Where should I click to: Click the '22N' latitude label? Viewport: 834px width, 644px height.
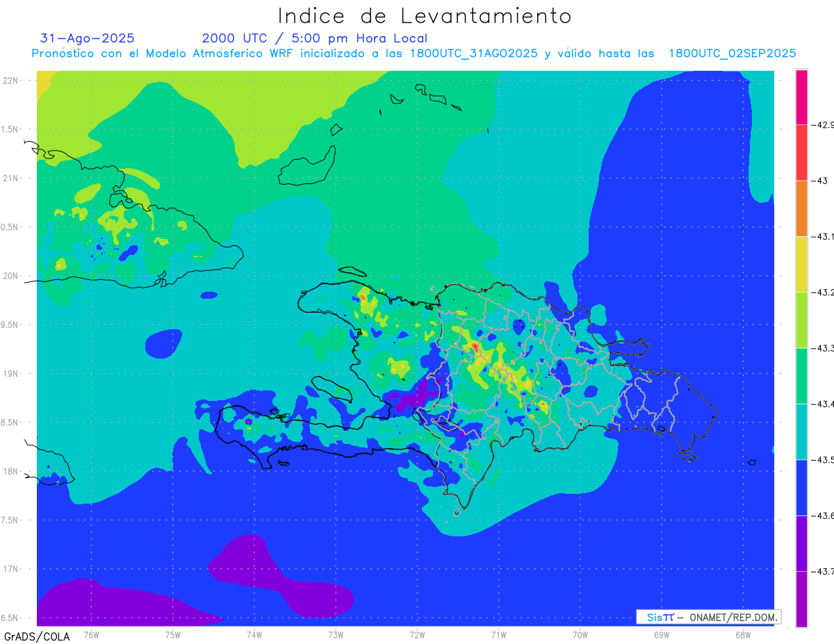coord(12,81)
